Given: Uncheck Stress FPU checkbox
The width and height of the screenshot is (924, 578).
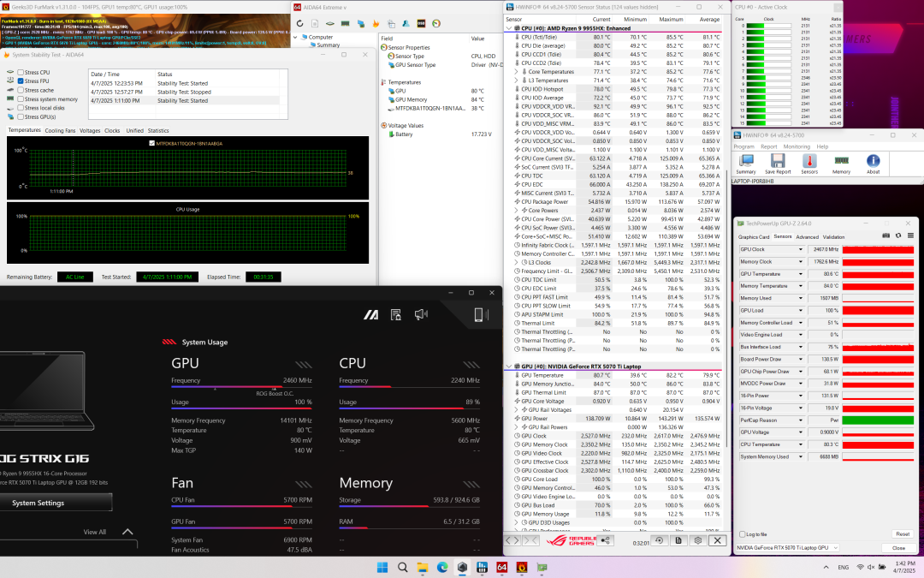Looking at the screenshot, I should click(21, 81).
